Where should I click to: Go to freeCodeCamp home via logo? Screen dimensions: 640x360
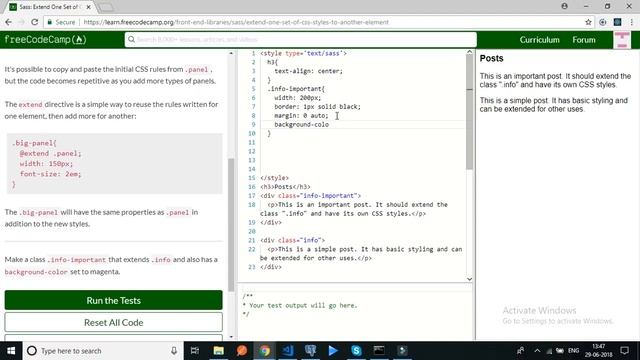(45, 40)
